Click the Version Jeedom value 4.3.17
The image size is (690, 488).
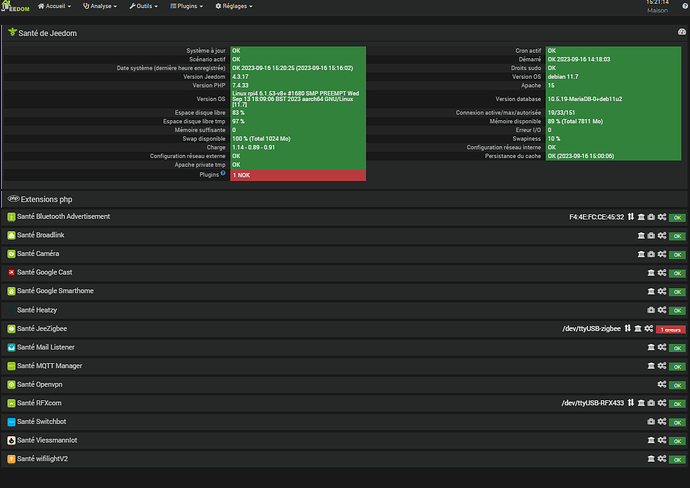click(240, 77)
